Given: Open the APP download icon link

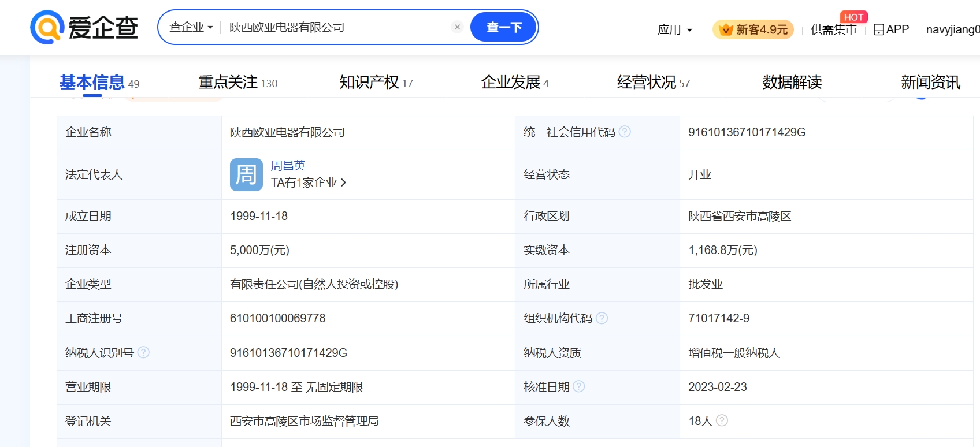Looking at the screenshot, I should tap(891, 29).
